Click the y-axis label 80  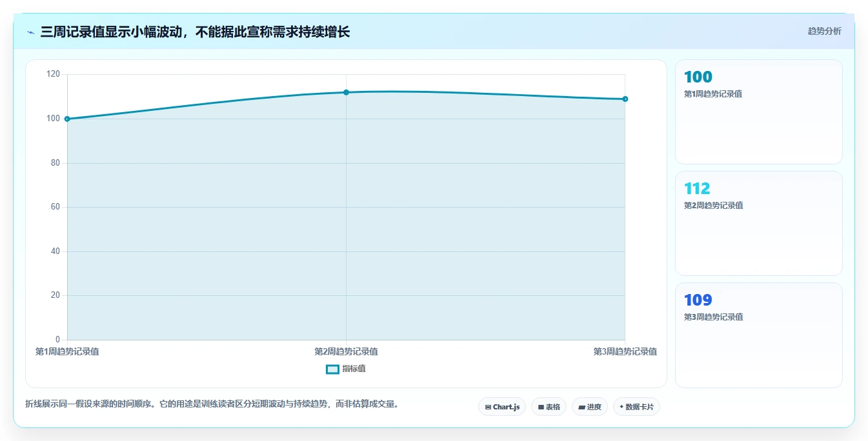pos(56,162)
